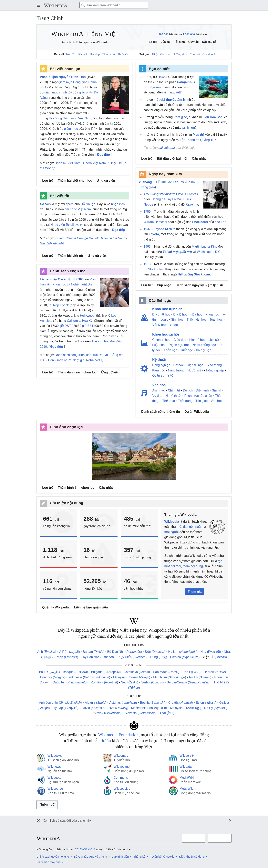Screen dimensions: 268x868
Task: Click the 1.118 bài dịch chất lượng kém tile
Action: pyautogui.click(x=58, y=554)
